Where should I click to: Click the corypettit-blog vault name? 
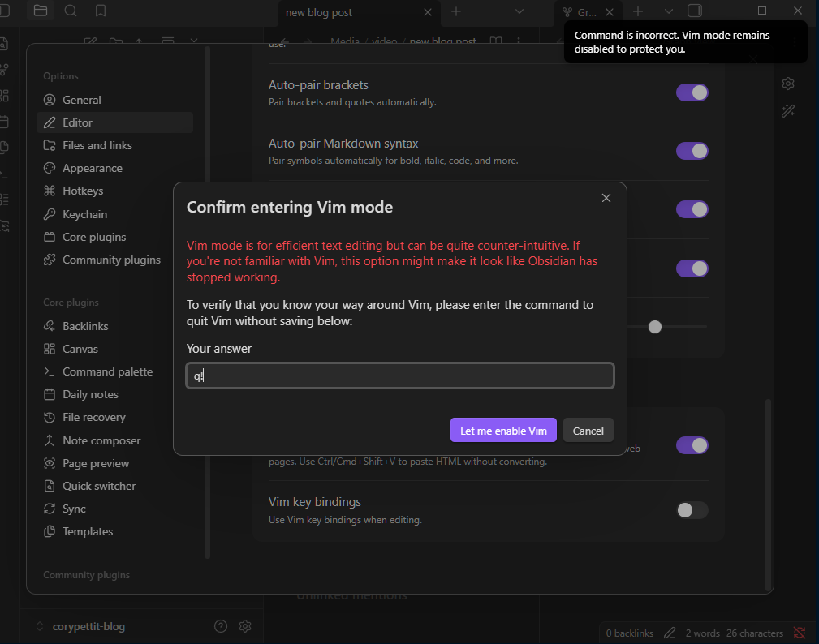[88, 626]
